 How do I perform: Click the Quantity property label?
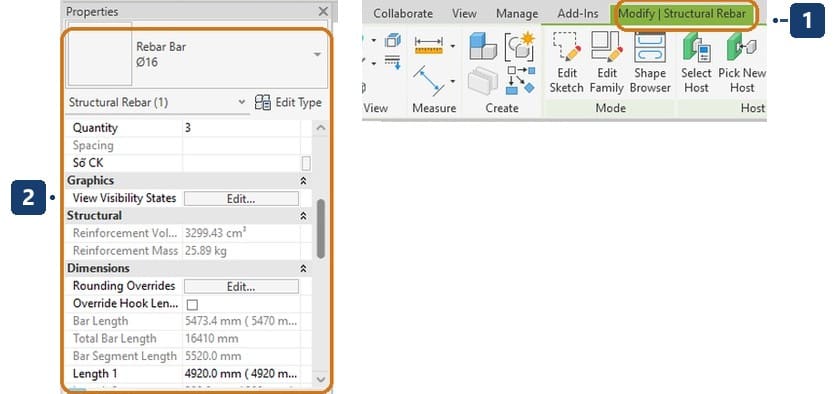[95, 128]
